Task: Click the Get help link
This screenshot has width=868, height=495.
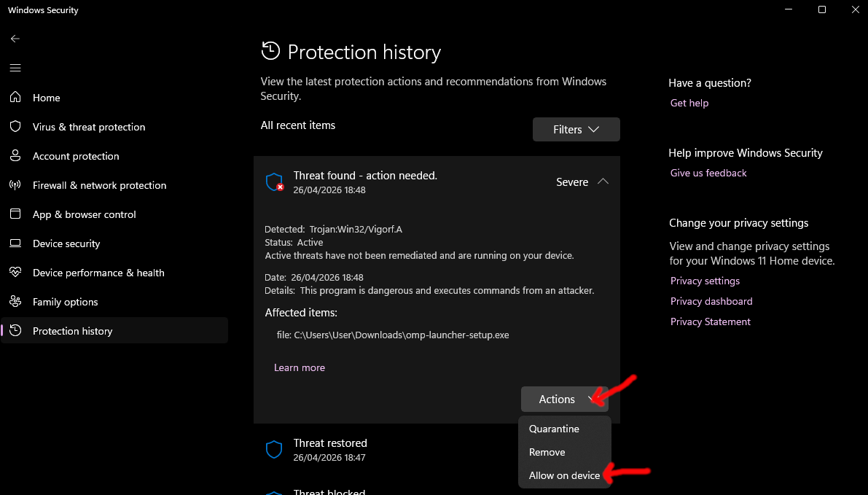Action: [689, 103]
